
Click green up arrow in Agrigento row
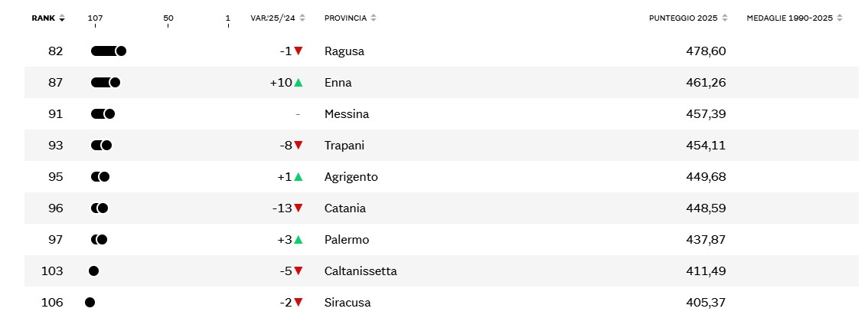(299, 177)
